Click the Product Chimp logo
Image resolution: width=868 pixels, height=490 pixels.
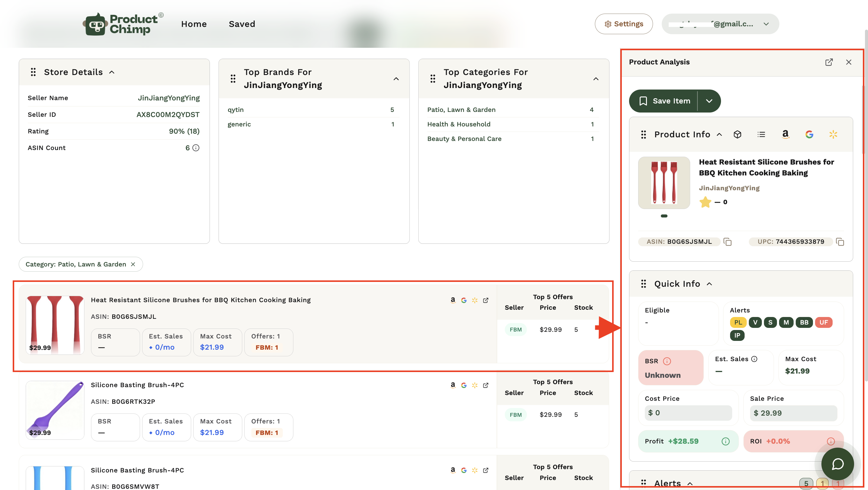[123, 24]
